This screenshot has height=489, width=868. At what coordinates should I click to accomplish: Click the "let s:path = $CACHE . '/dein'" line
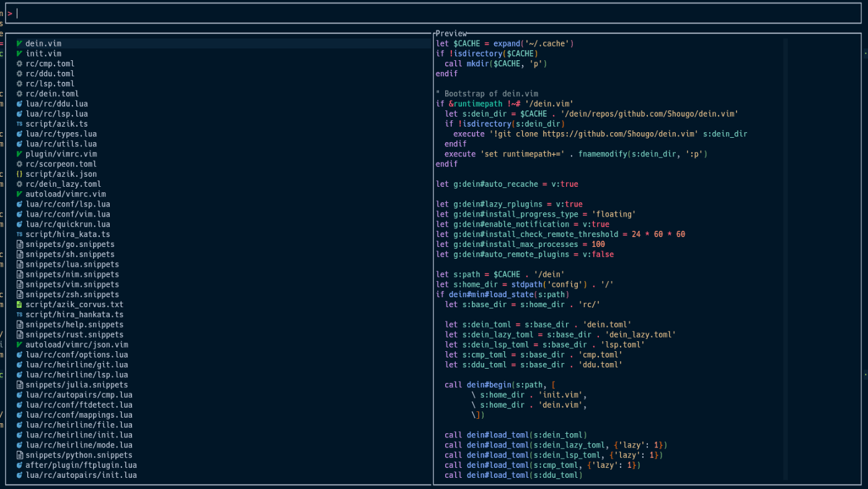(500, 274)
